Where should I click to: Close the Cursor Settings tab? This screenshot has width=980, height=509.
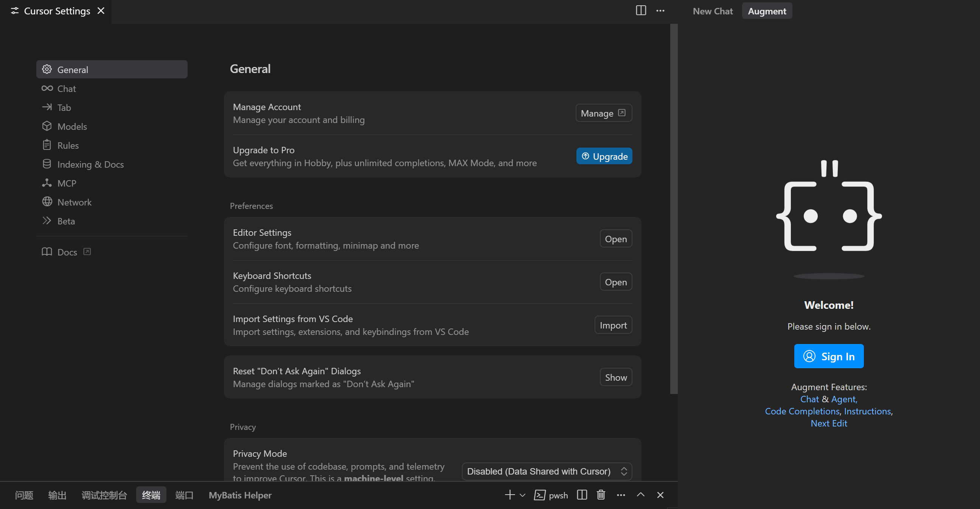coord(101,11)
